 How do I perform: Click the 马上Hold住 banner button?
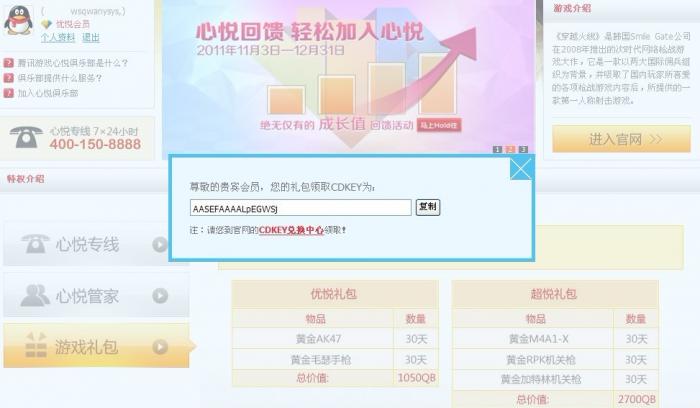click(439, 125)
